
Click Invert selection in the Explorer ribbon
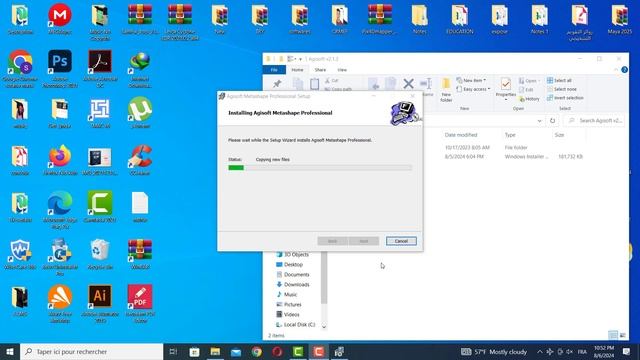tap(565, 98)
